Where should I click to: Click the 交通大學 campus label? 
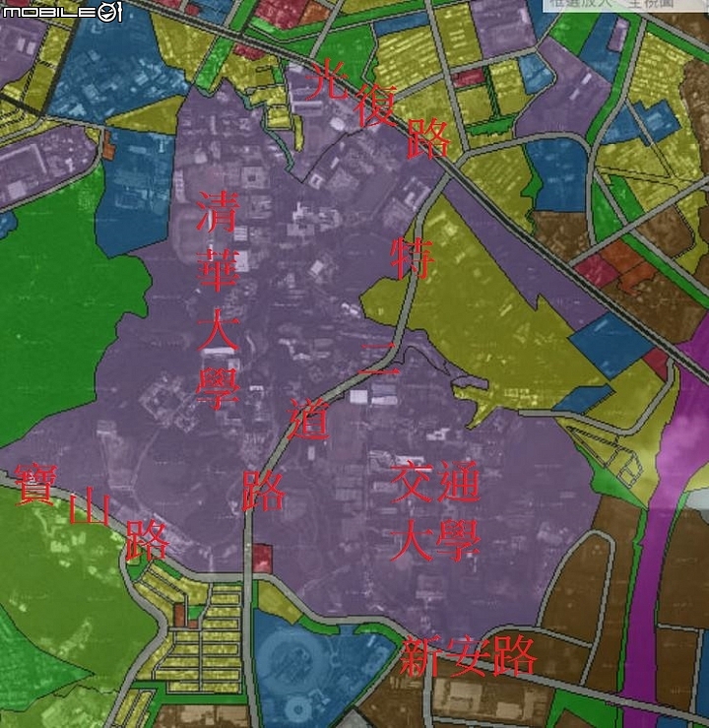(x=435, y=510)
